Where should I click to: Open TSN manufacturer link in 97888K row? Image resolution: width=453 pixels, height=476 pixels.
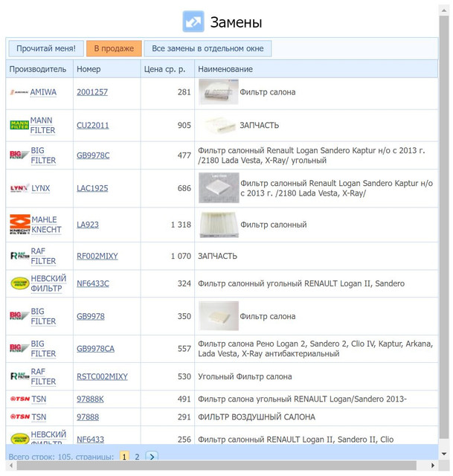39,399
